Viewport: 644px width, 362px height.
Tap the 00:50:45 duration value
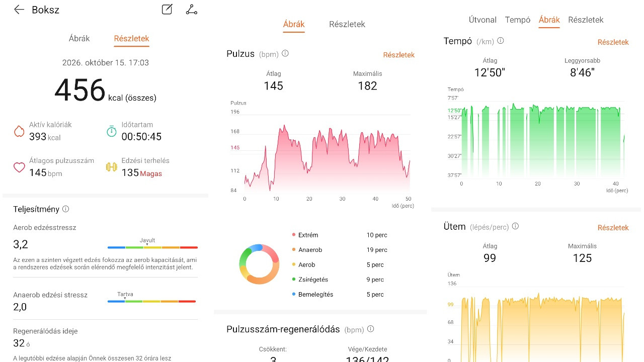pos(141,137)
